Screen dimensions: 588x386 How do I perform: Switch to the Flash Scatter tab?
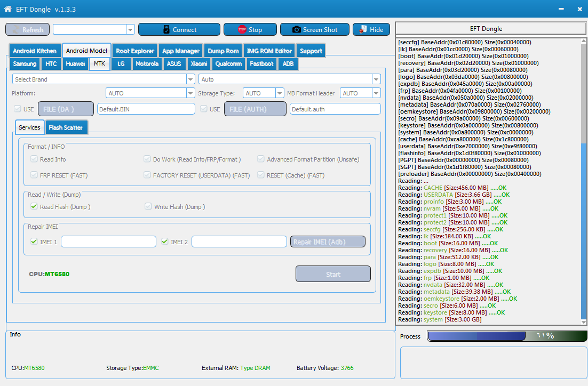pos(66,127)
